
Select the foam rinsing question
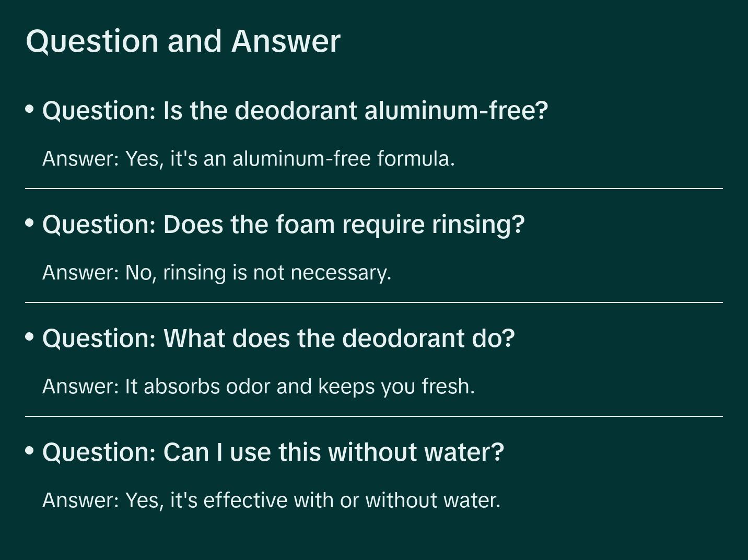(283, 224)
